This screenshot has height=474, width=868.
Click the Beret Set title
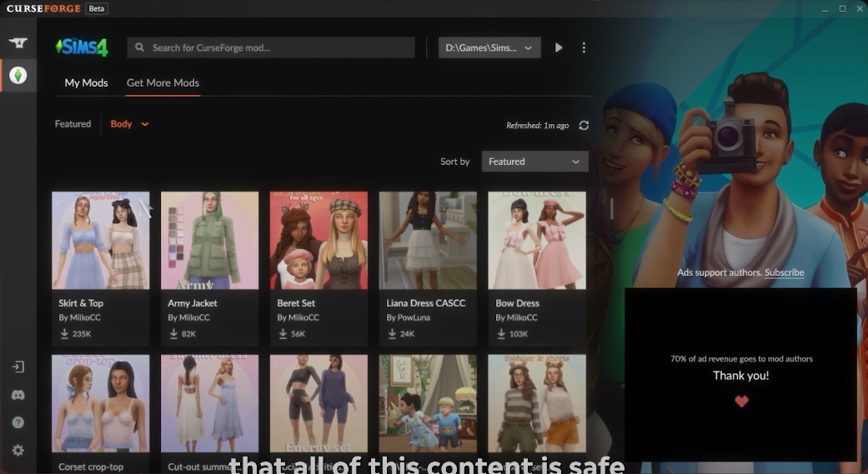point(296,303)
